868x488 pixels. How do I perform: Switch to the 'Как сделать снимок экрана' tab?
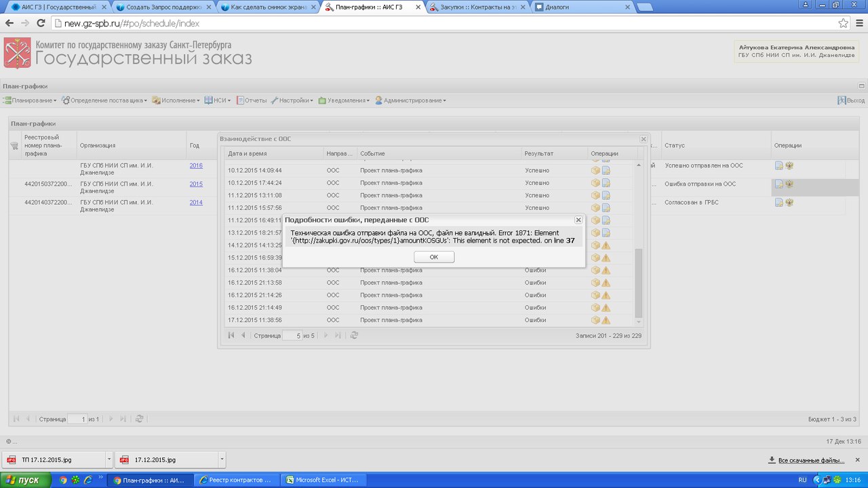pos(269,7)
